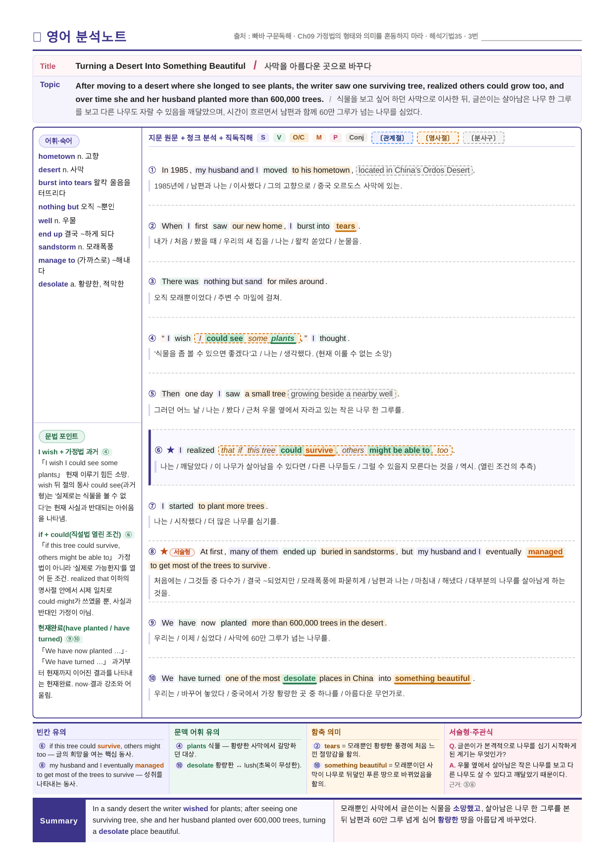The width and height of the screenshot is (614, 868).
Task: Click the blank line after '3번' in header
Action: 531,37
